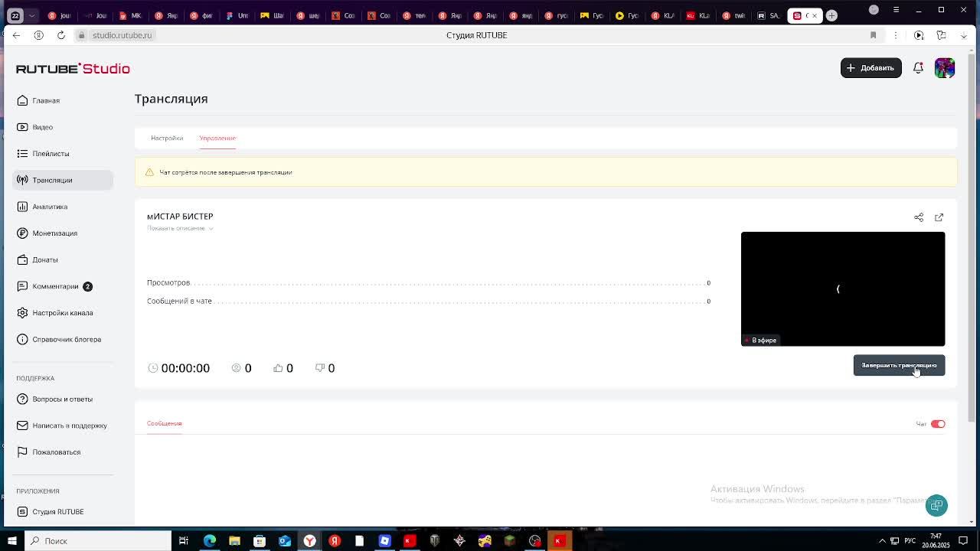Switch to the Управление tab
The image size is (980, 551).
[x=217, y=138]
